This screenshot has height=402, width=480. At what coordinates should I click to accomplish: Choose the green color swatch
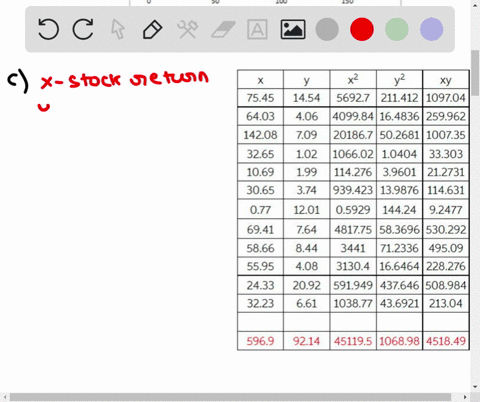[397, 29]
